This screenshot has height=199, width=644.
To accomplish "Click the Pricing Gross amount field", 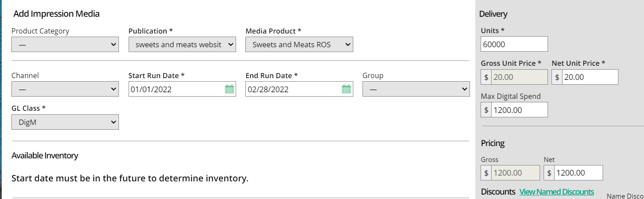I will pos(515,173).
